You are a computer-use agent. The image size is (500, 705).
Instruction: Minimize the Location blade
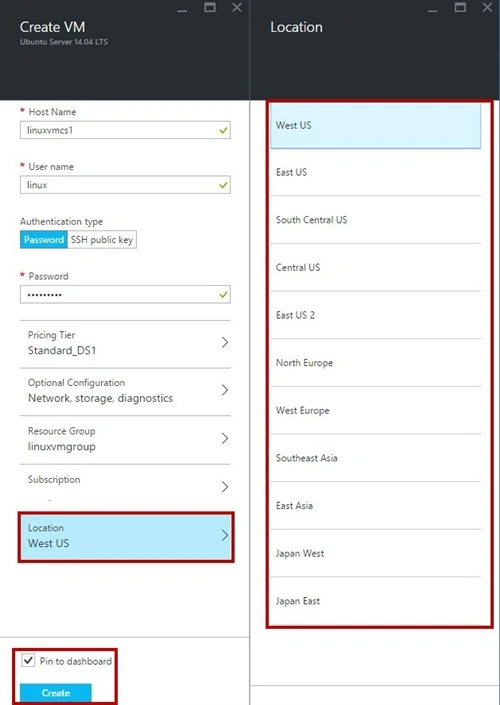point(433,10)
